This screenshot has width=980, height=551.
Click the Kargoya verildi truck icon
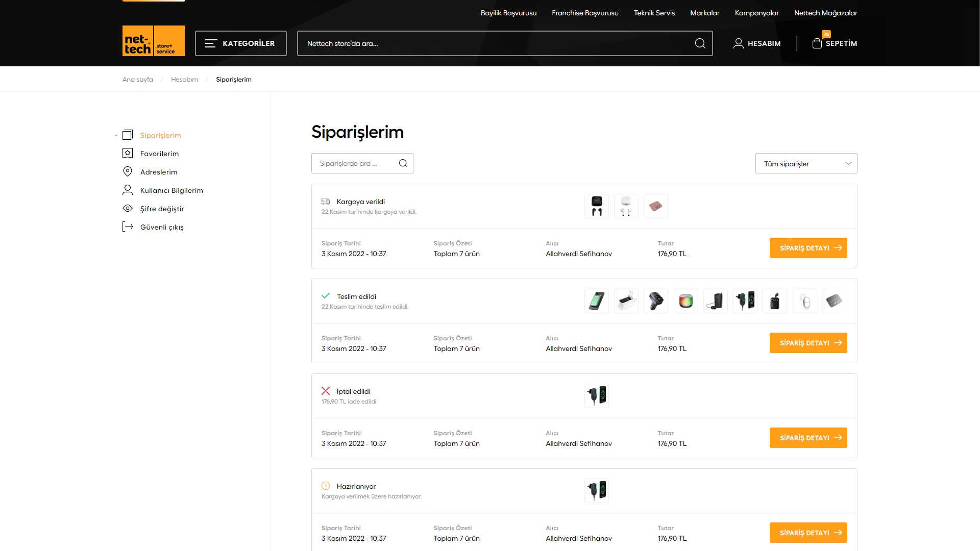[x=326, y=201]
